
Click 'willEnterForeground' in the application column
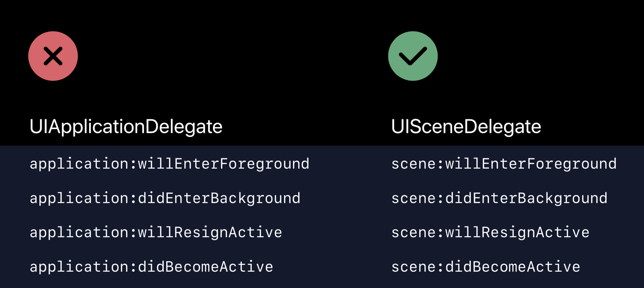223,164
